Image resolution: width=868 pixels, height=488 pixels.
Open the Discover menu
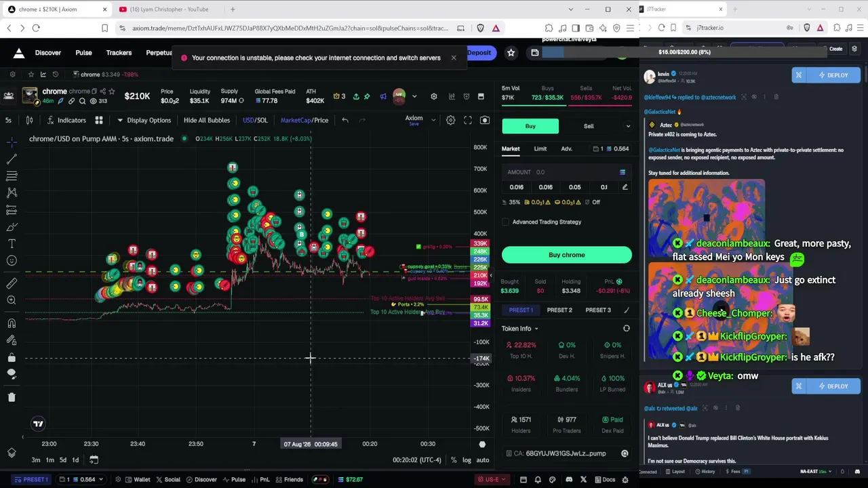pyautogui.click(x=48, y=53)
